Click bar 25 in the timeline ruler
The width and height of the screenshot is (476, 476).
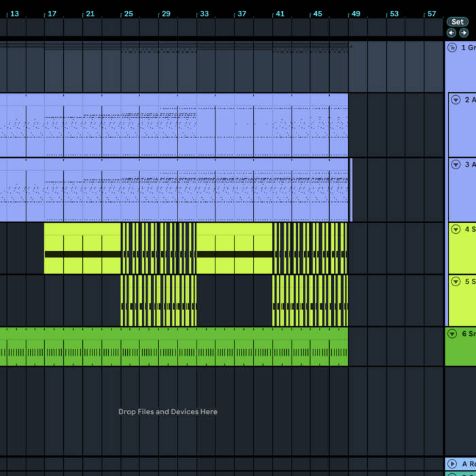click(x=129, y=14)
